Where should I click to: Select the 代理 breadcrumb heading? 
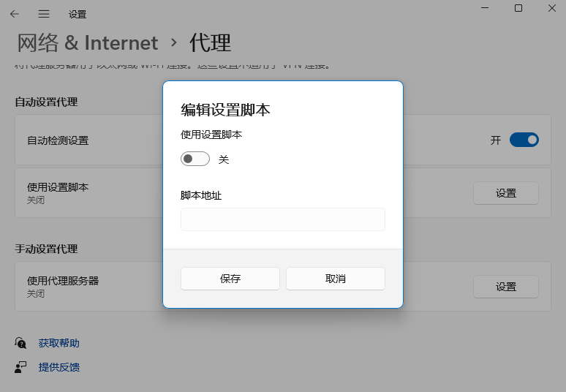pyautogui.click(x=211, y=42)
